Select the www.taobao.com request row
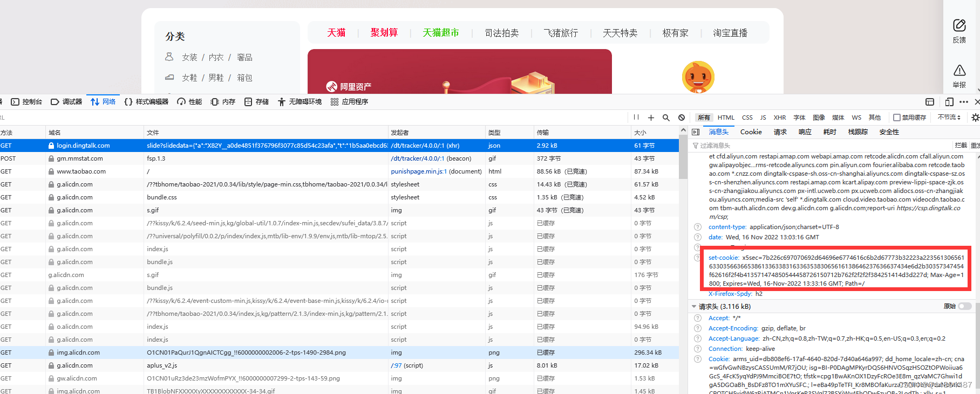 [x=81, y=171]
